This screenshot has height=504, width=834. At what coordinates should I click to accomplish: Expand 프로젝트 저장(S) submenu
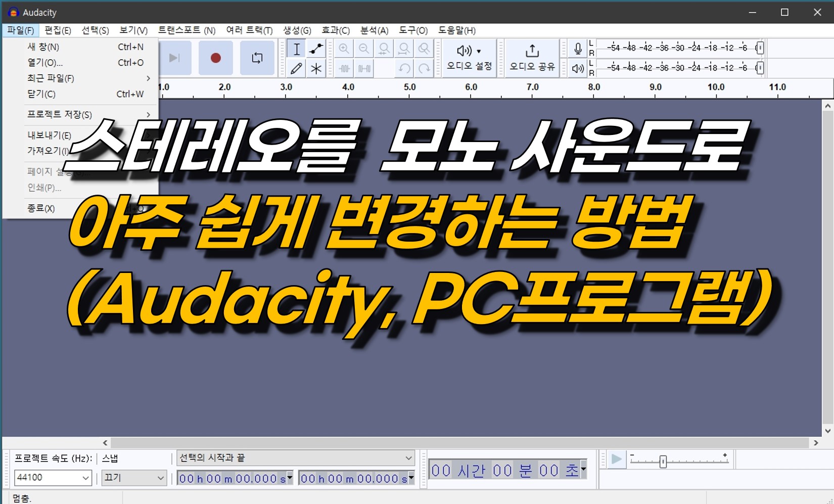[x=80, y=115]
